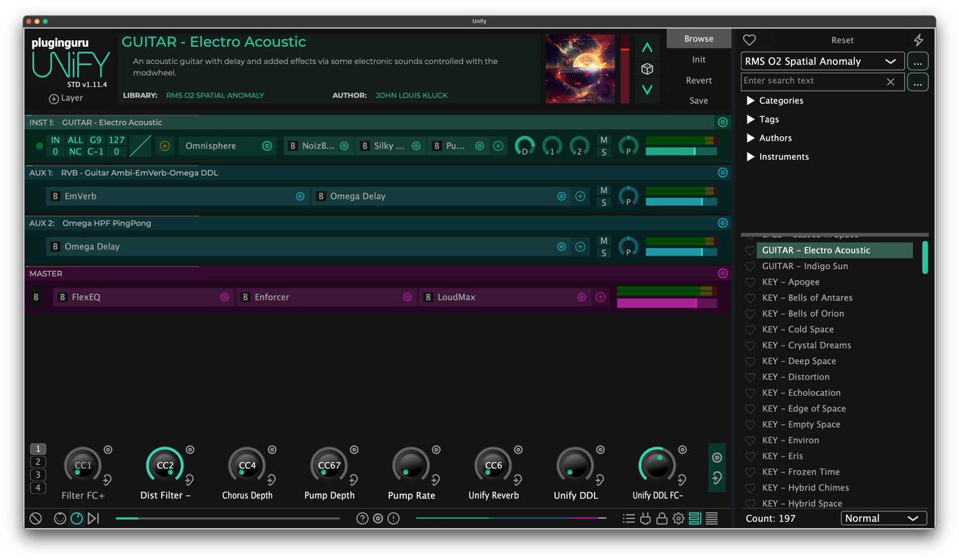Add a MIDI effect before Omnisphere
959x560 pixels.
(165, 146)
